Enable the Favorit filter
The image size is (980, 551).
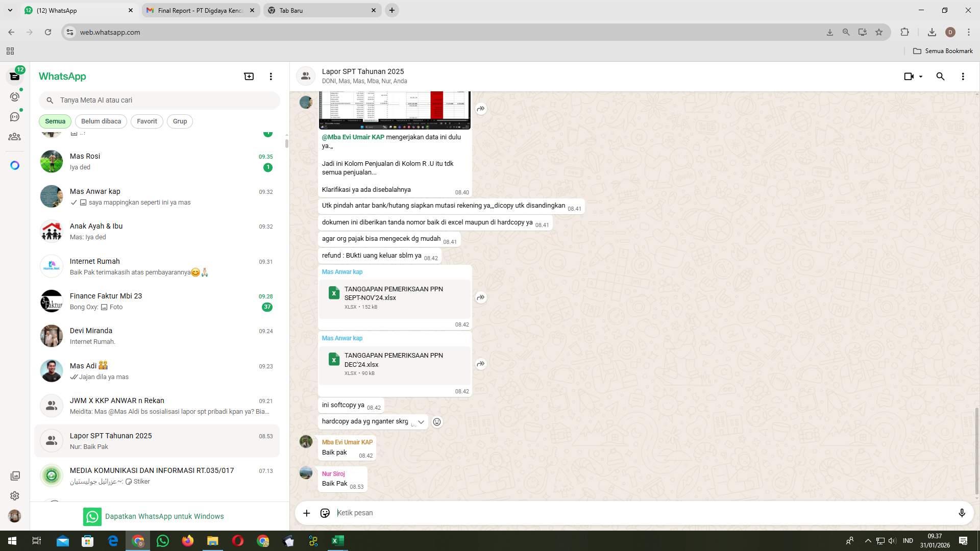point(146,121)
